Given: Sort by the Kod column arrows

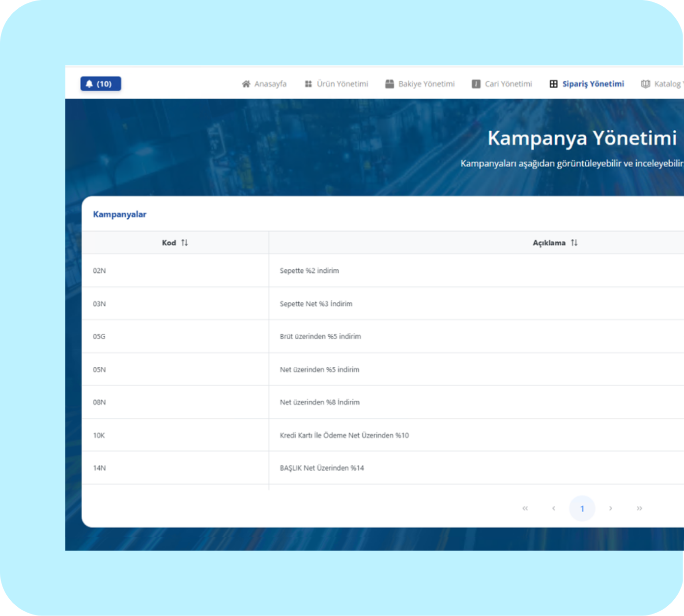Looking at the screenshot, I should tap(185, 243).
